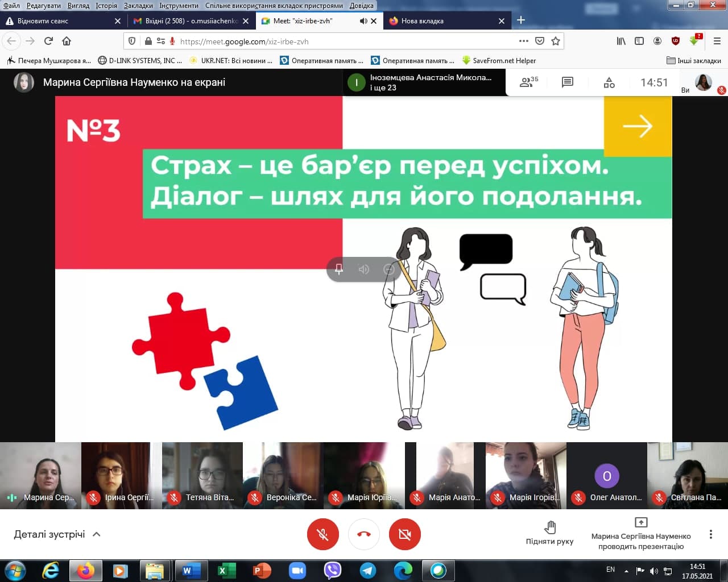The width and height of the screenshot is (728, 582).
Task: Toggle microphone mute button
Action: click(323, 534)
